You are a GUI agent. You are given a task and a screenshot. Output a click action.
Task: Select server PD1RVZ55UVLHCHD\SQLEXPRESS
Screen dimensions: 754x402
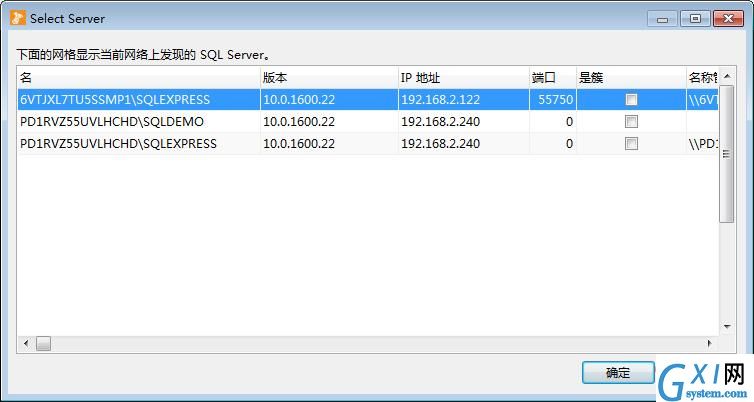click(118, 144)
